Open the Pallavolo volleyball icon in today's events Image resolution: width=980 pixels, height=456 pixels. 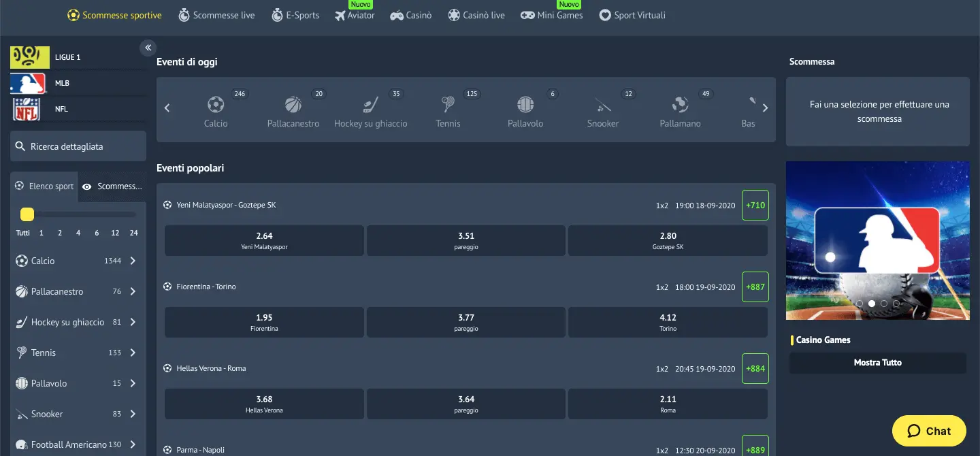[x=525, y=104]
